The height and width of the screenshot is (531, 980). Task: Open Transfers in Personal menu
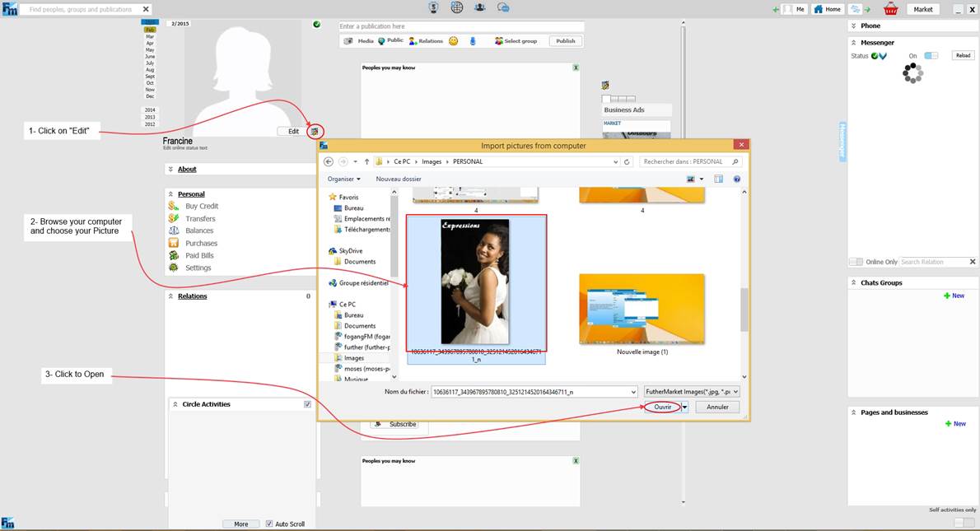[x=200, y=219]
